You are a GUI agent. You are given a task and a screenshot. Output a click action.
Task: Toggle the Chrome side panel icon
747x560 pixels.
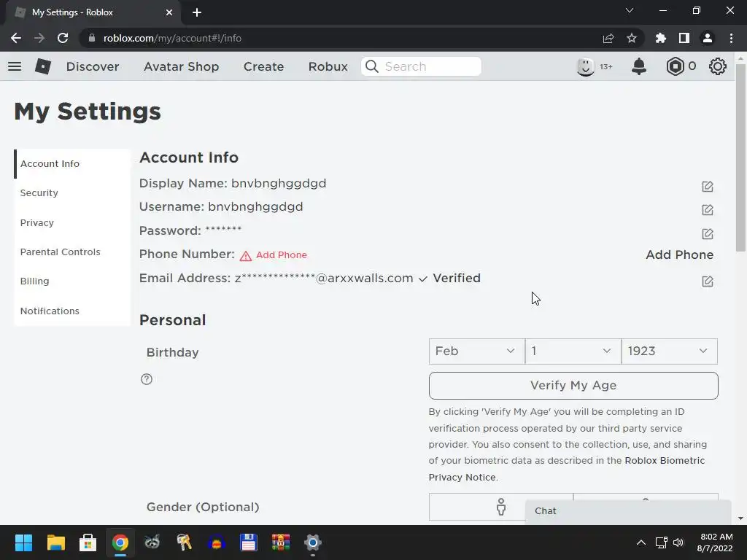[x=684, y=38]
